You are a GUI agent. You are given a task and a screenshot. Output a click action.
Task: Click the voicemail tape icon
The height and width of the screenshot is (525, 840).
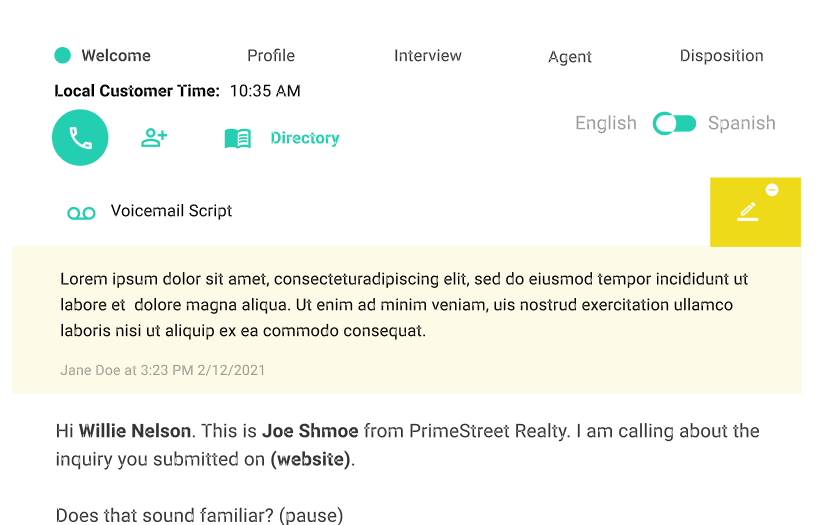coord(81,212)
